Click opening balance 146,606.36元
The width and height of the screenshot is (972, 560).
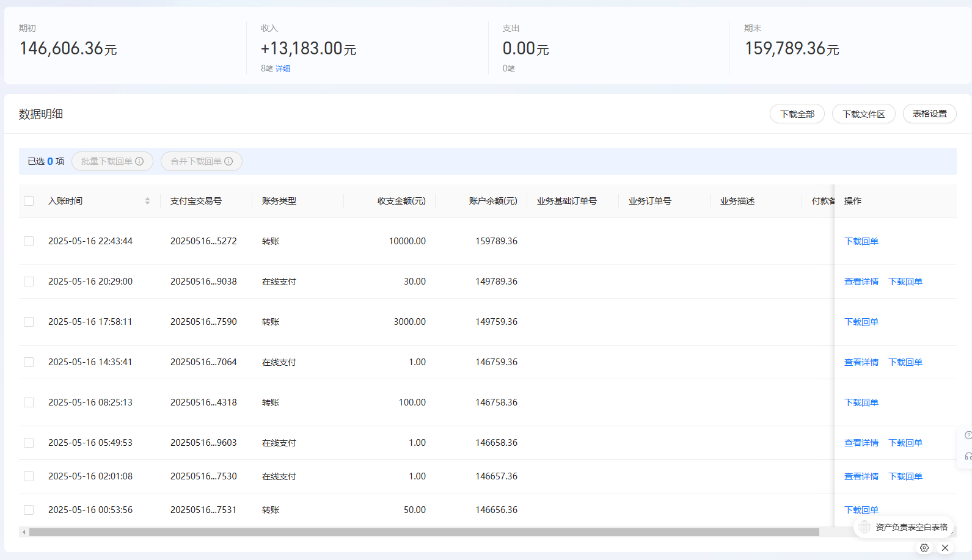[68, 48]
